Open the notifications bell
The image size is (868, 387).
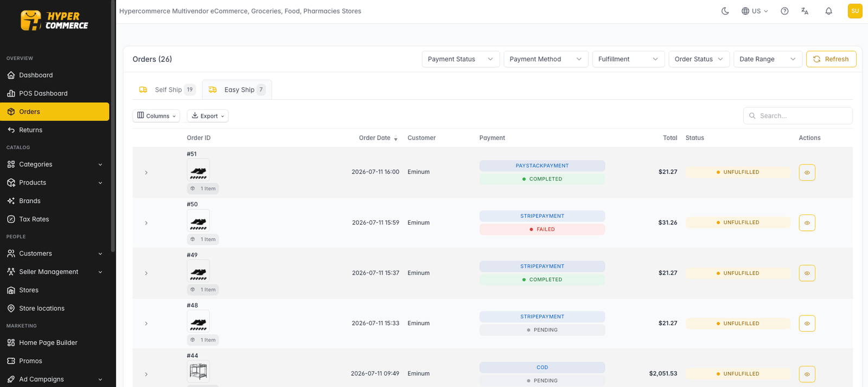point(828,11)
